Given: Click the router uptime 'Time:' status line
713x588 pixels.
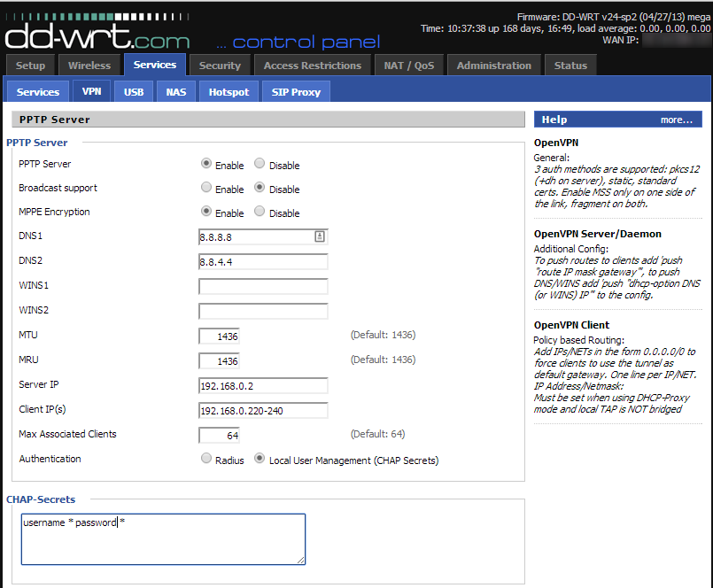Looking at the screenshot, I should coord(566,28).
